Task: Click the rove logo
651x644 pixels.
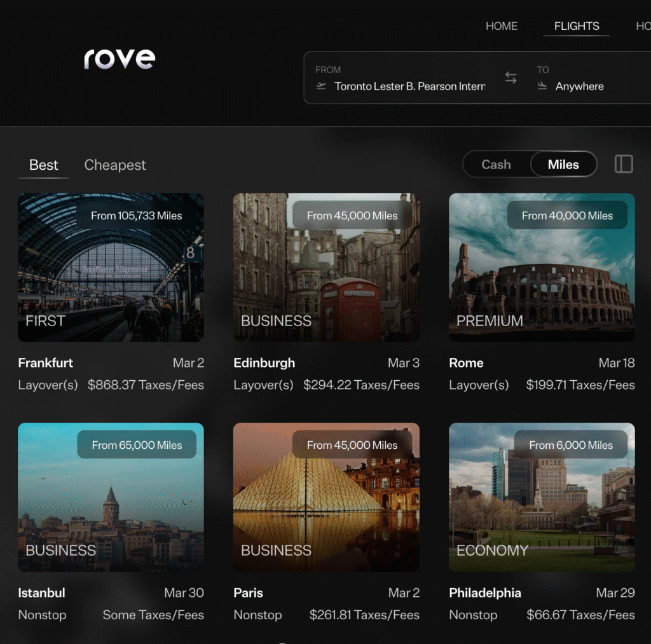Action: pyautogui.click(x=119, y=58)
